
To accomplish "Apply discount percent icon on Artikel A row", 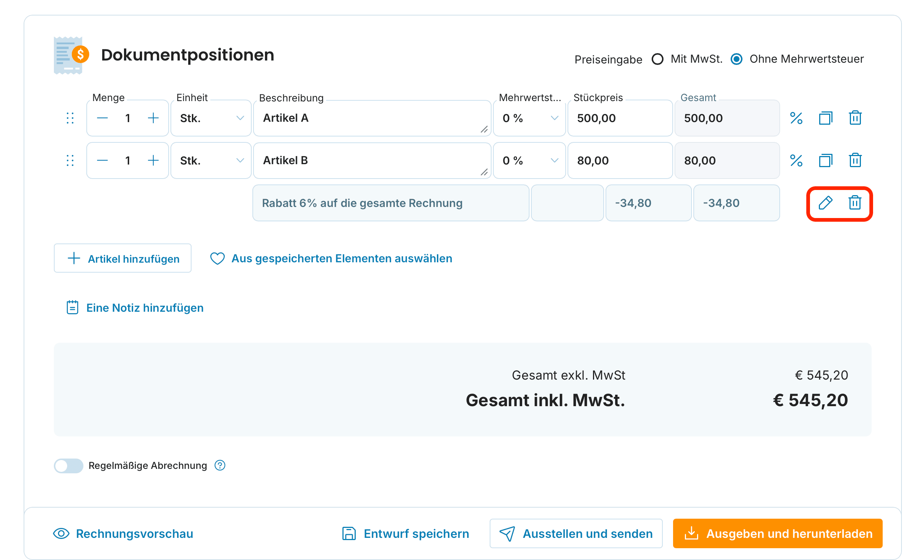I will 796,118.
